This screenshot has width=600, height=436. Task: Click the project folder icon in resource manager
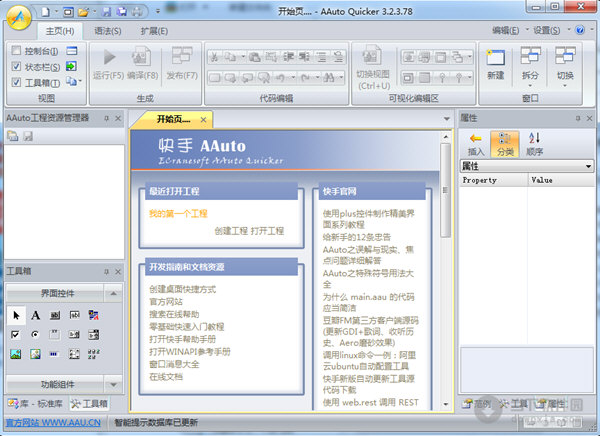[13, 136]
